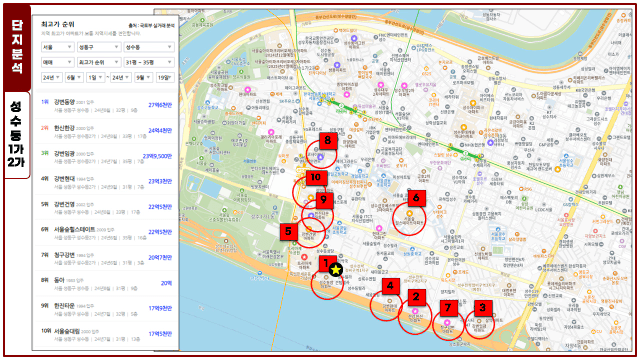The height and width of the screenshot is (360, 640).
Task: Select the red number 2 map marker
Action: tap(416, 297)
